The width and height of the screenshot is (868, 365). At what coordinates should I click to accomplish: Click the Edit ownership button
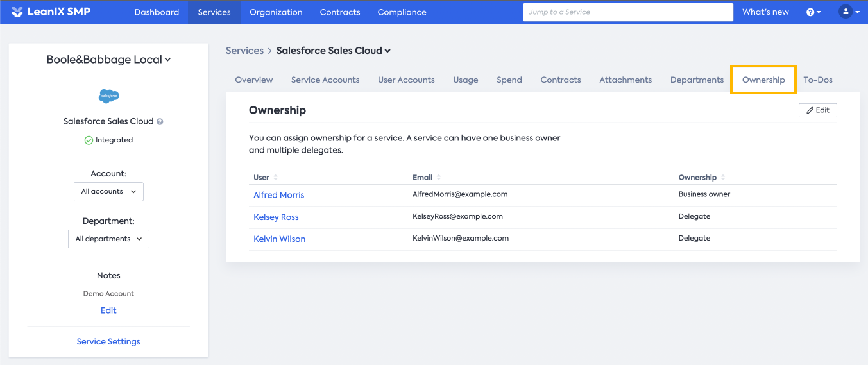(818, 110)
